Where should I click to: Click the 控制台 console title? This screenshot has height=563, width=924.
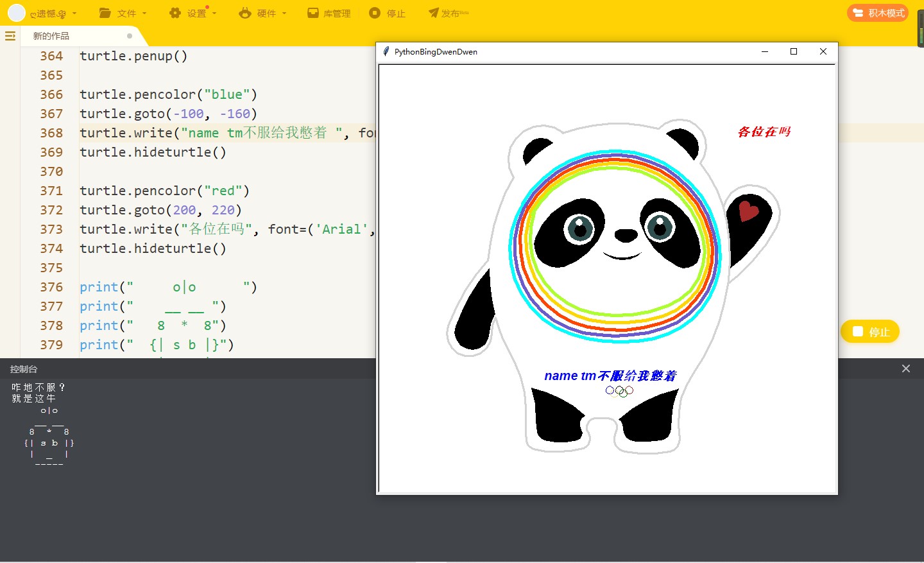coord(24,369)
